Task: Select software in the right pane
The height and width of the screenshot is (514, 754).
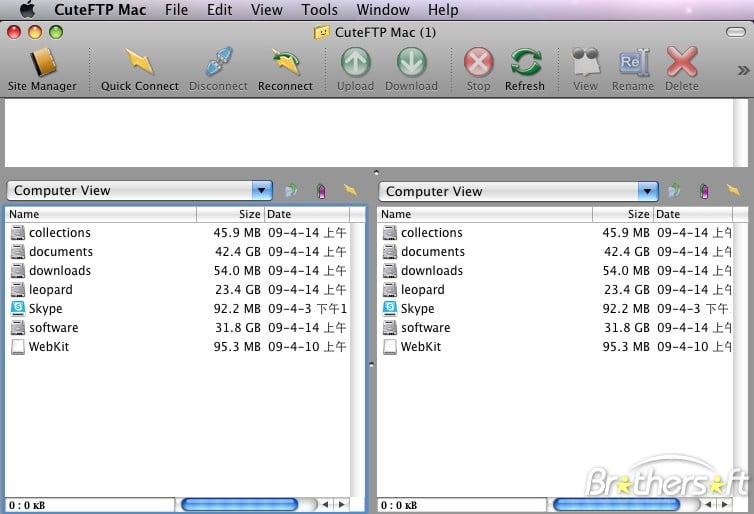Action: click(x=555, y=327)
